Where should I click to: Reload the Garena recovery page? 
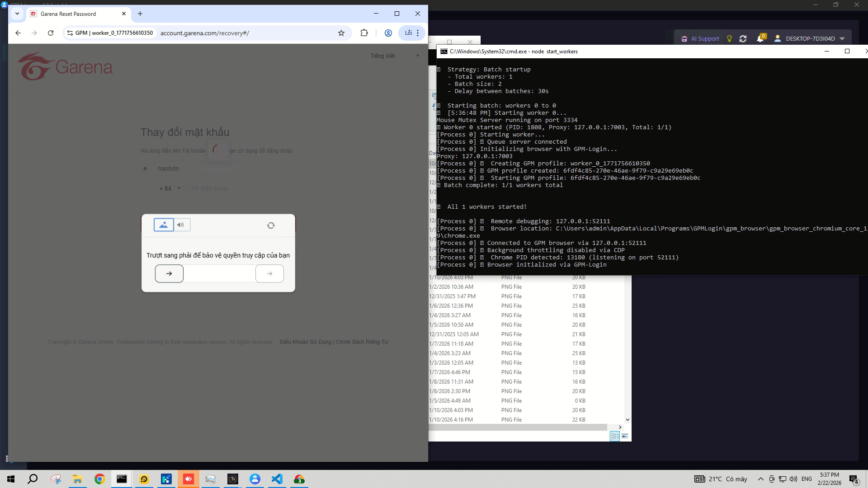tap(51, 33)
